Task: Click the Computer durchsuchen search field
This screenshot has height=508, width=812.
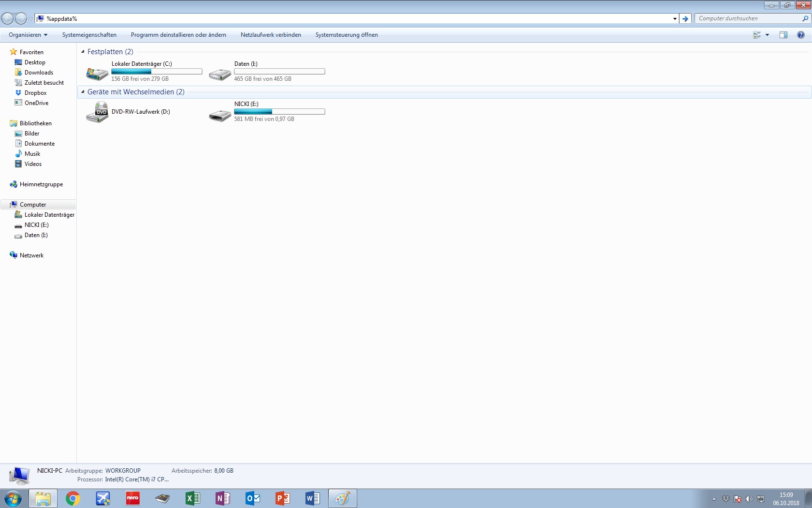Action: (x=747, y=18)
